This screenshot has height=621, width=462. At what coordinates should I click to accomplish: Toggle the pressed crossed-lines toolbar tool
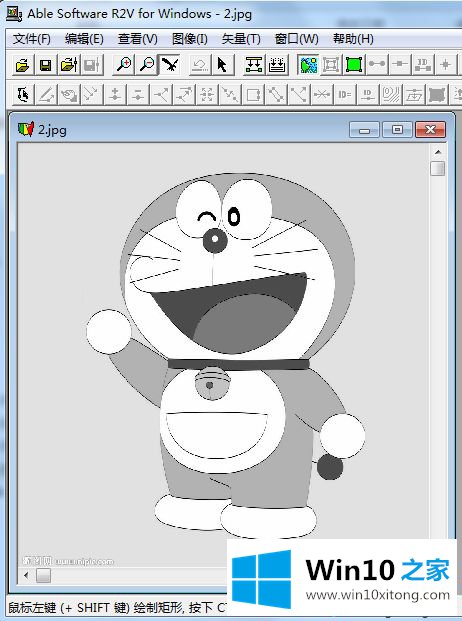(x=170, y=65)
